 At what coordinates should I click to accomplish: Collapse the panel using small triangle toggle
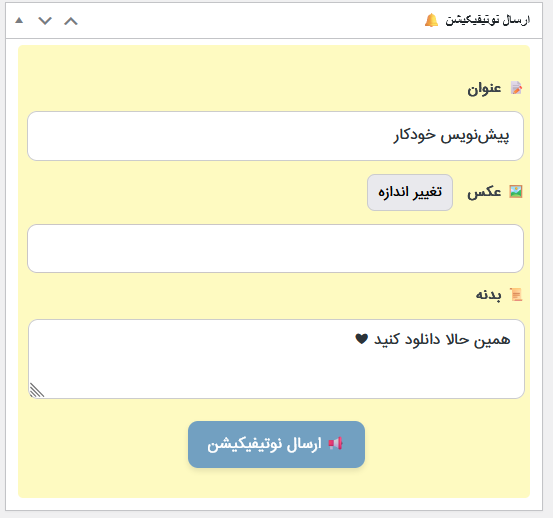pos(19,20)
